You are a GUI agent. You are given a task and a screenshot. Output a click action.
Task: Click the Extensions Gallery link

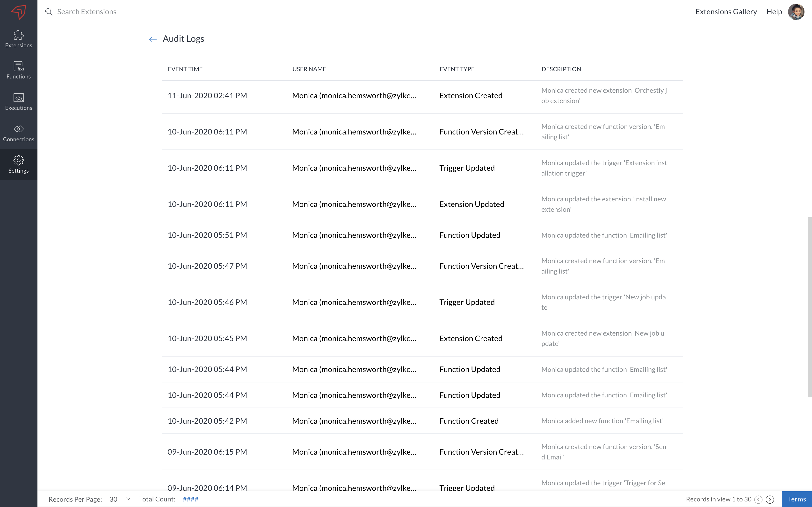click(x=726, y=12)
